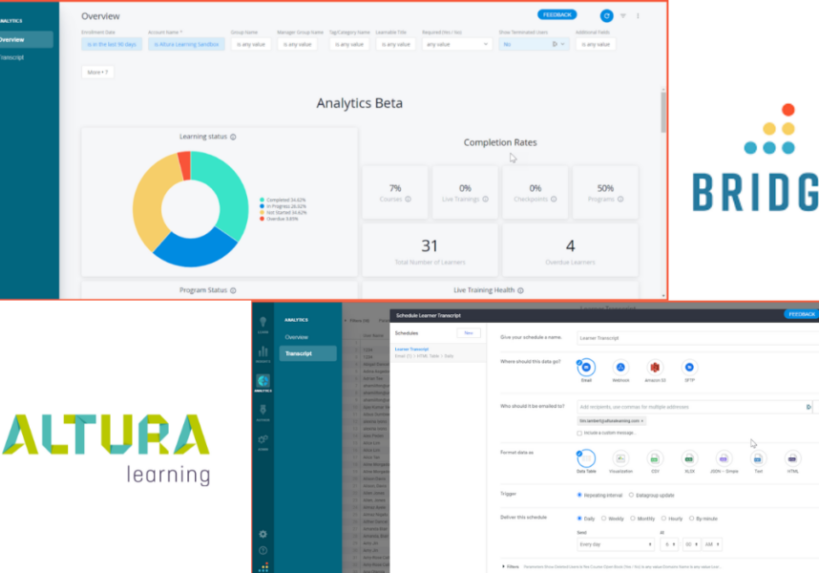Open the AM/PM dropdown

point(712,544)
